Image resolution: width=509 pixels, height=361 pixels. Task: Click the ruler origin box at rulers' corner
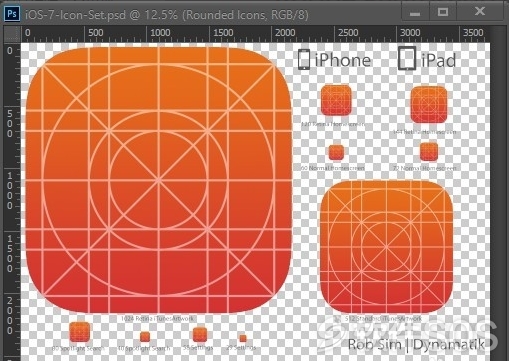(x=12, y=34)
